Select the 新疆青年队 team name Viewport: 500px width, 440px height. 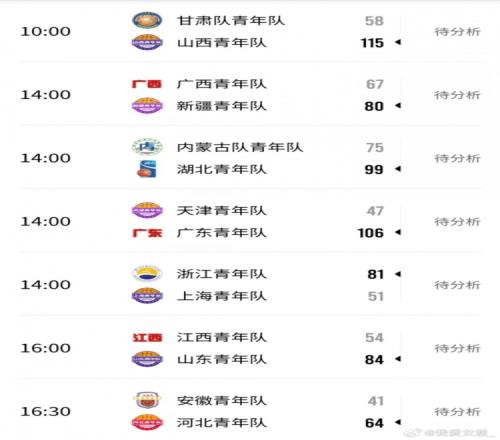pyautogui.click(x=222, y=106)
